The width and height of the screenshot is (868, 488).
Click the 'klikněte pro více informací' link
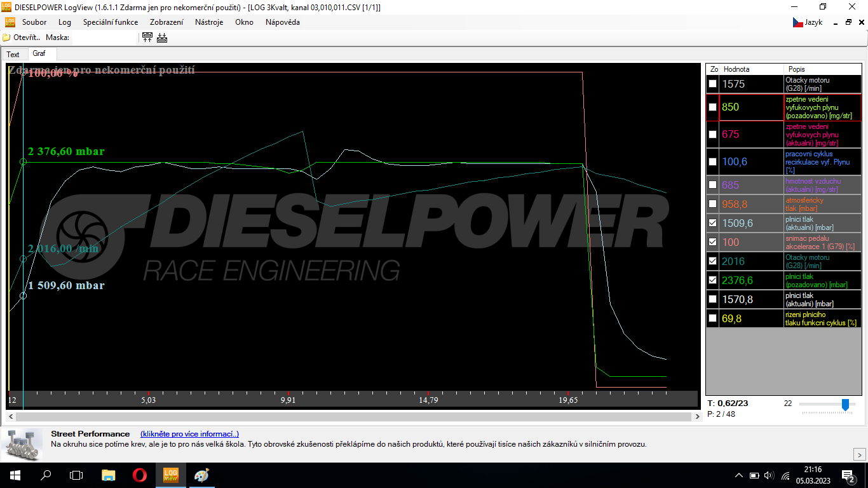[189, 434]
